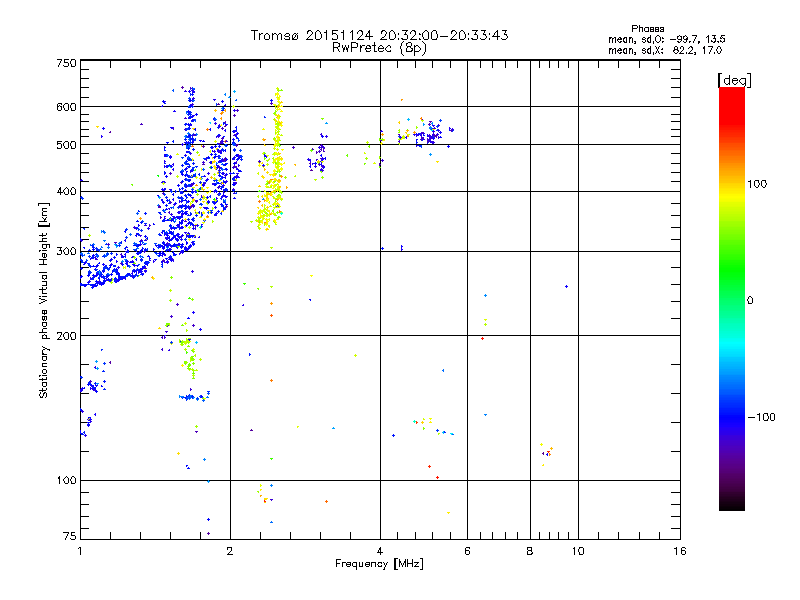
Task: Click the x-axis tick label "8"
Action: click(x=530, y=551)
